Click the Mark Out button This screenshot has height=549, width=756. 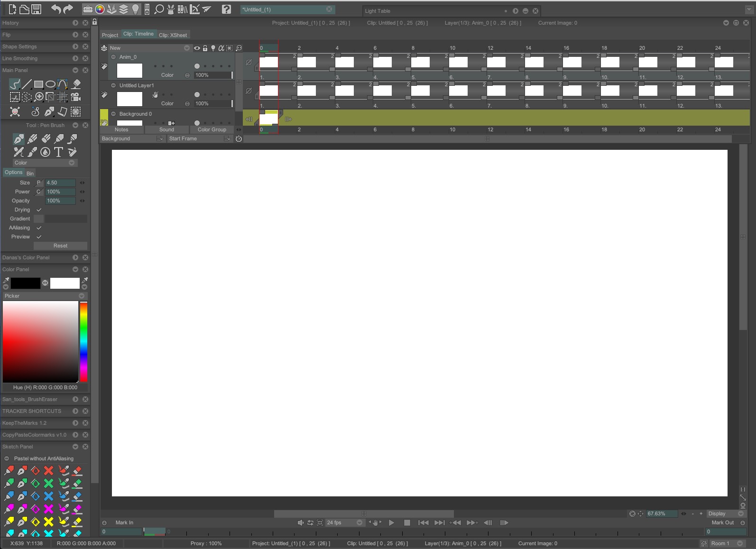pyautogui.click(x=723, y=522)
